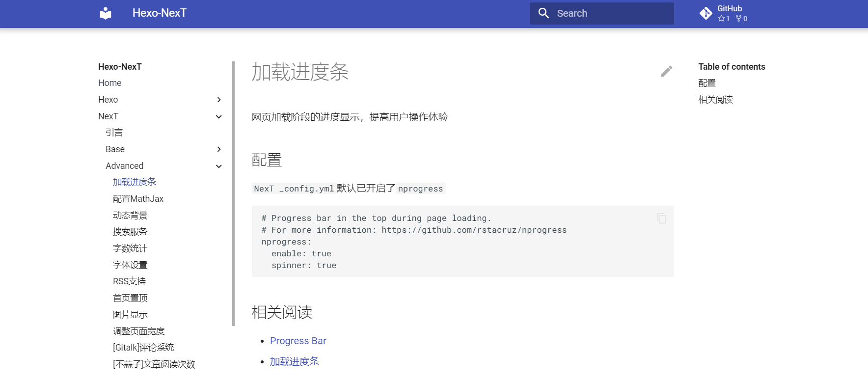Click the 'spinner: true' code line
Screen dimensions: 868x381
pyautogui.click(x=304, y=266)
